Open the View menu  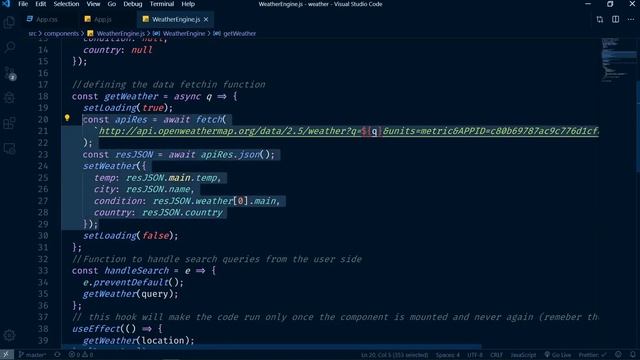(x=93, y=4)
